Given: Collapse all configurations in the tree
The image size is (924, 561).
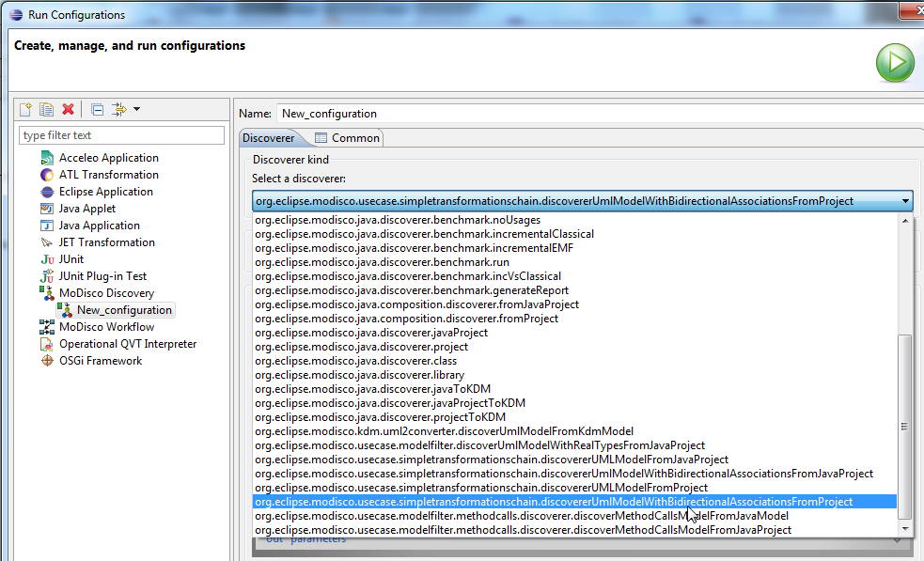Looking at the screenshot, I should click(x=97, y=110).
